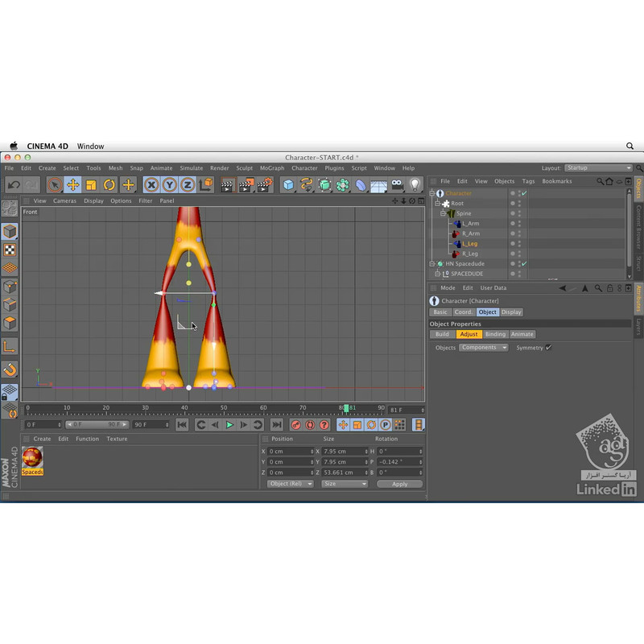Screen dimensions: 644x644
Task: Switch to the Coord. tab
Action: click(464, 312)
